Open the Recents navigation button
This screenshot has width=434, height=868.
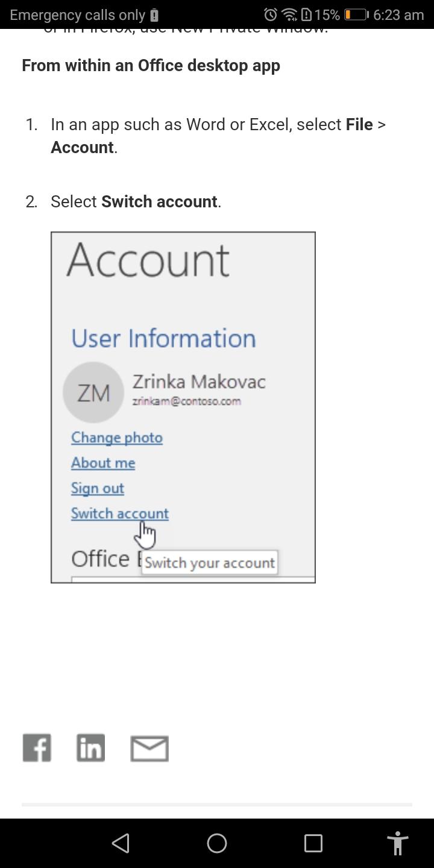pos(312,843)
